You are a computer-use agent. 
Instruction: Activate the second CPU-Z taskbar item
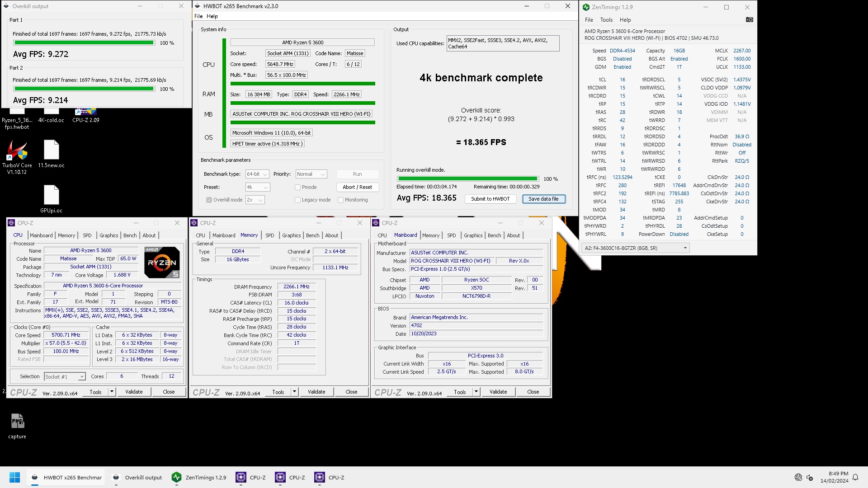pos(290,477)
